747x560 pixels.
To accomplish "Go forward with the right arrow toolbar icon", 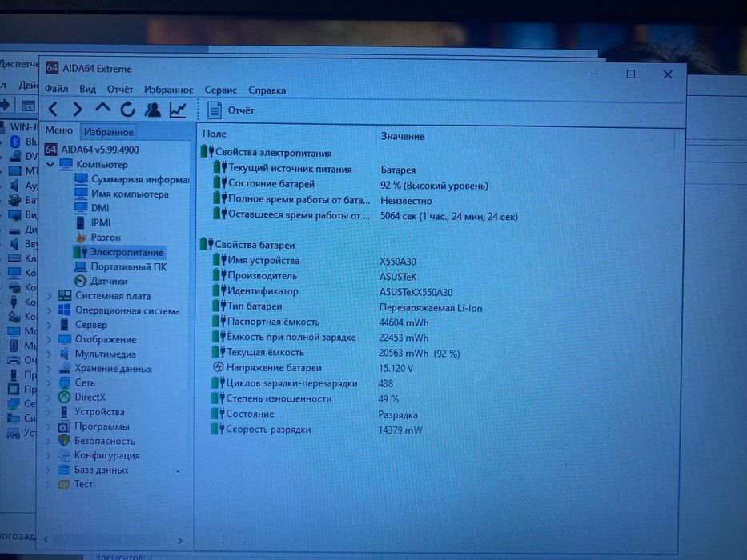I will point(77,110).
